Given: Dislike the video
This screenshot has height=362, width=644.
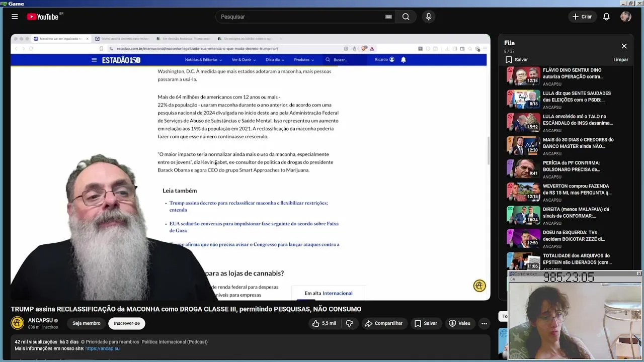Looking at the screenshot, I should (x=349, y=323).
